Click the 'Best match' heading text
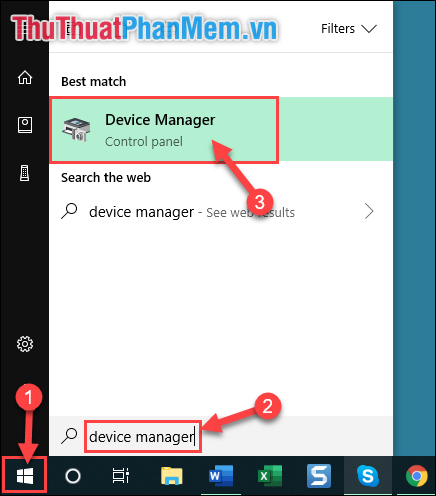The height and width of the screenshot is (496, 436). click(x=94, y=82)
